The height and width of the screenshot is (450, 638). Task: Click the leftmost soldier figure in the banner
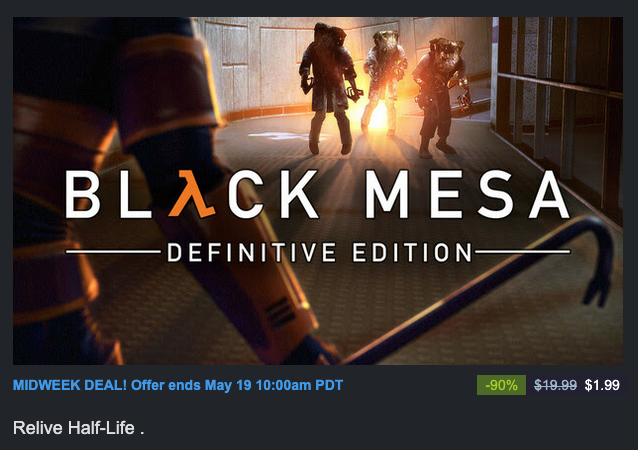click(x=328, y=87)
